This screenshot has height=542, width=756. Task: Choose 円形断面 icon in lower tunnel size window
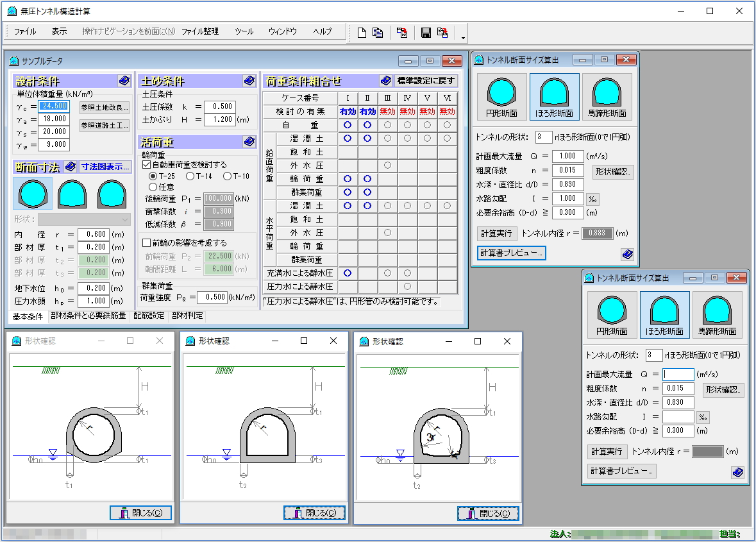612,314
